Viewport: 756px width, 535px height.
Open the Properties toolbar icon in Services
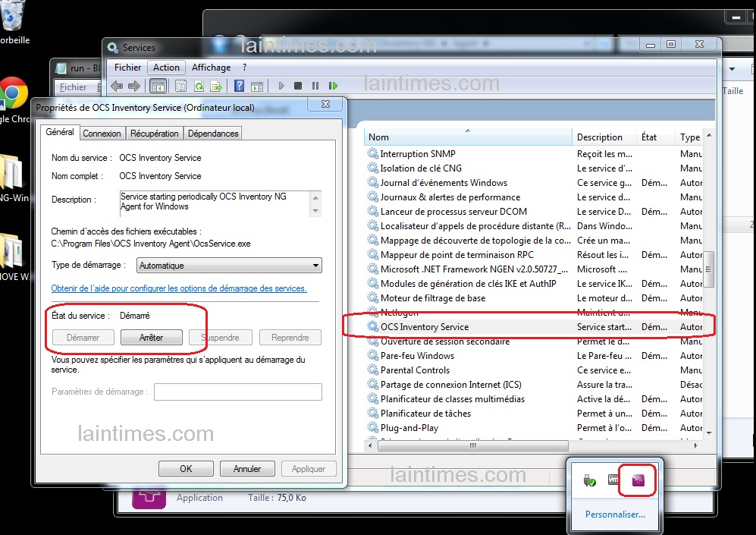[x=180, y=87]
